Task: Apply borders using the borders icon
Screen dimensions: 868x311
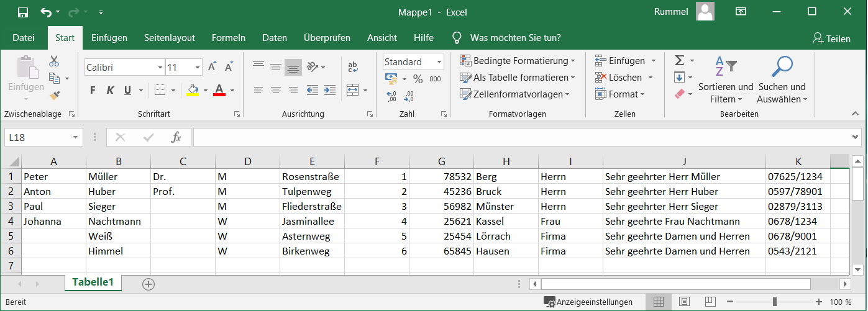Action: 160,90
